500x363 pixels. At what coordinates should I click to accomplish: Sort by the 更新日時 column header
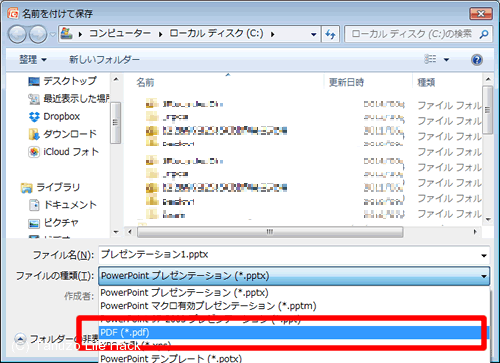346,82
